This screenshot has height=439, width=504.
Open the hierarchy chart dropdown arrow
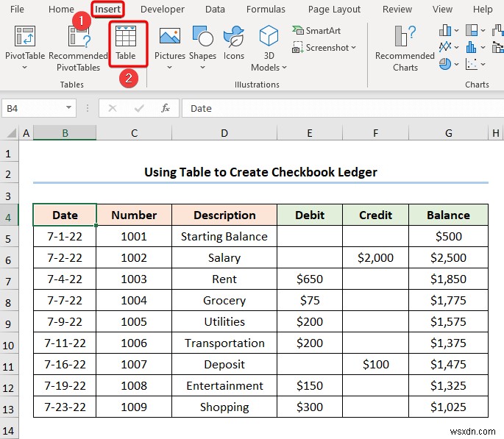coord(483,31)
